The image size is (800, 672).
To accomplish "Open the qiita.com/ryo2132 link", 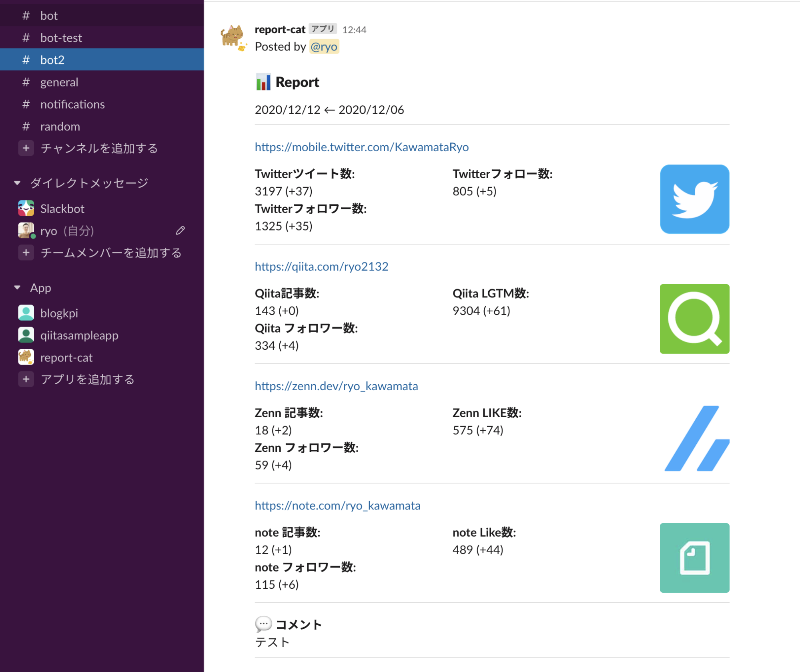I will pyautogui.click(x=321, y=266).
